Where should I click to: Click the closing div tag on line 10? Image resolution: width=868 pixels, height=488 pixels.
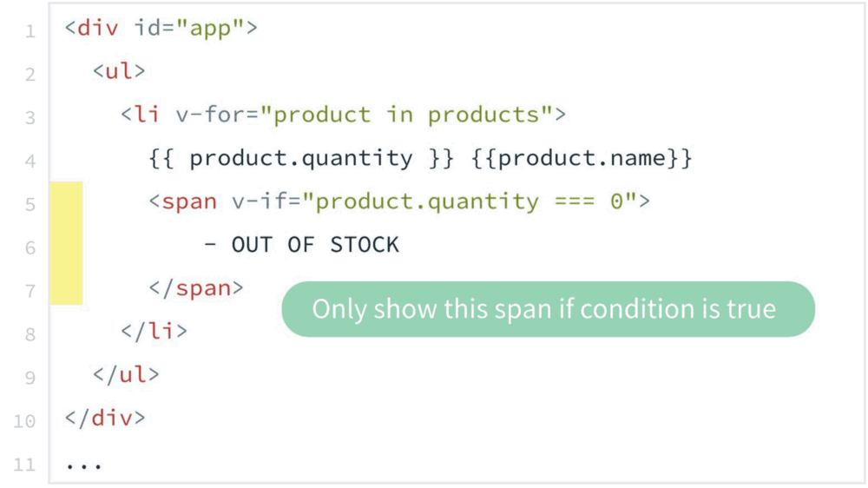click(x=105, y=419)
